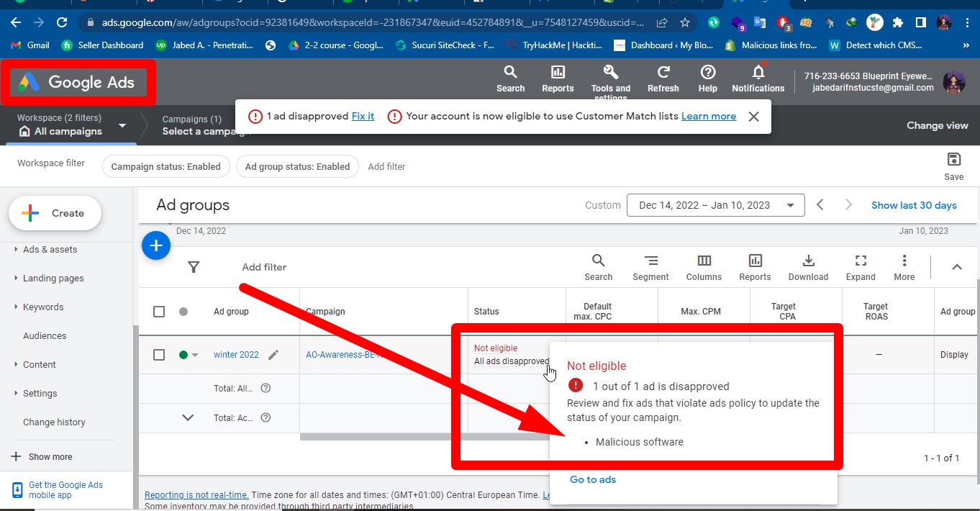Click the Learn more link

[709, 117]
